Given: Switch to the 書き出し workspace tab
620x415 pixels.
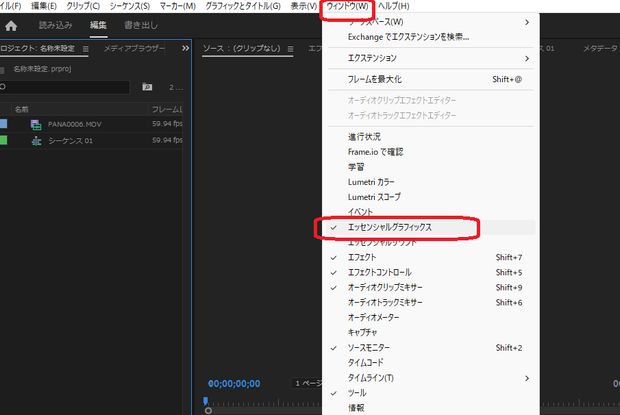Looking at the screenshot, I should [141, 25].
